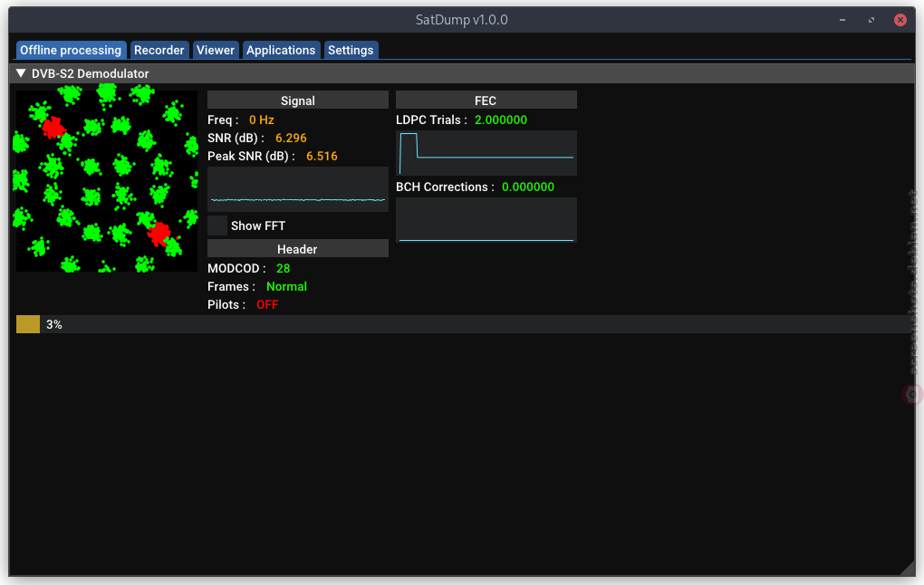
Task: Select LDPC Trials value 2.000000
Action: point(501,120)
